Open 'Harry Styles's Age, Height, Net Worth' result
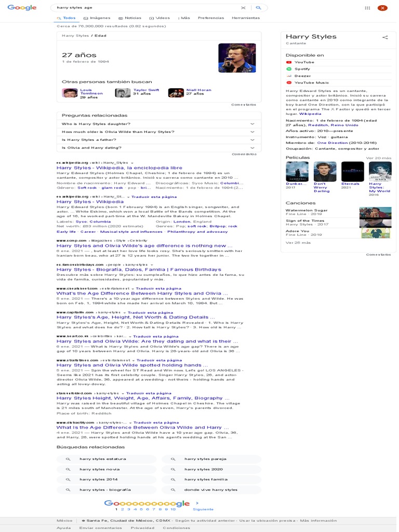 tap(136, 317)
